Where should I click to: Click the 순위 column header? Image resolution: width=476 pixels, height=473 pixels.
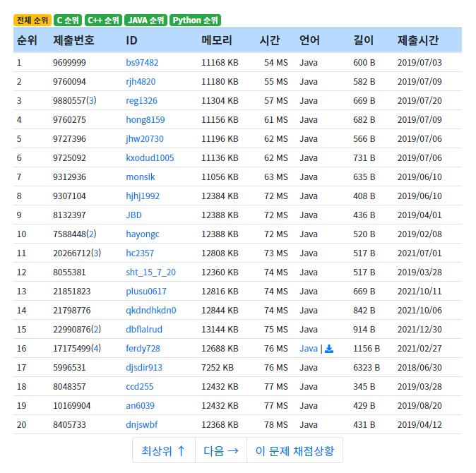(27, 40)
